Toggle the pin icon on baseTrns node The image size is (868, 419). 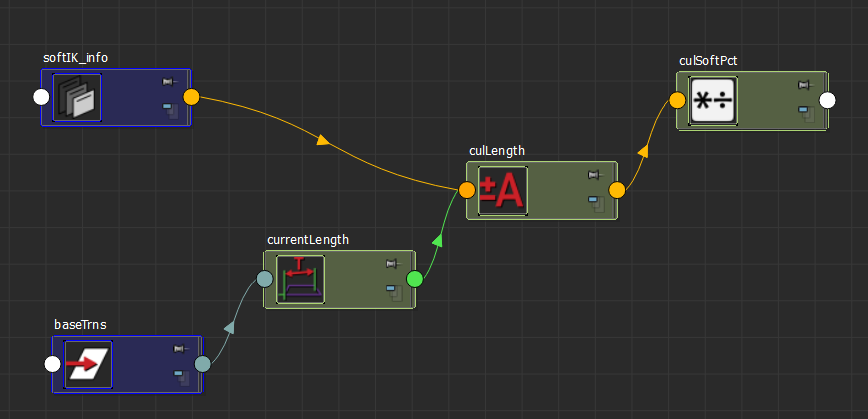(180, 349)
